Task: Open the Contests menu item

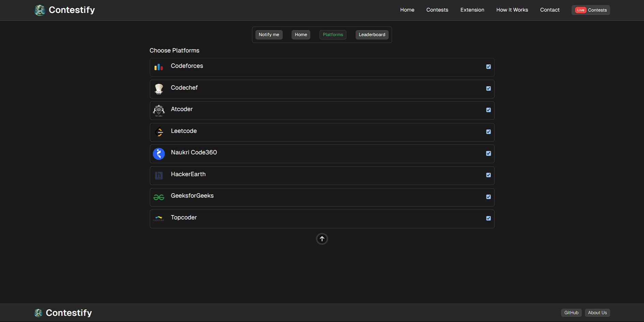Action: pos(437,10)
